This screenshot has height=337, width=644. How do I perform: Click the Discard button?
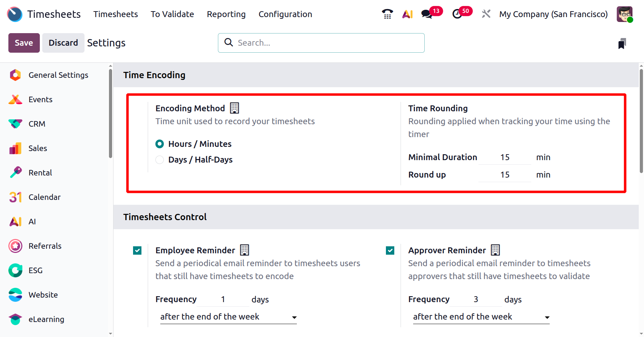coord(63,43)
